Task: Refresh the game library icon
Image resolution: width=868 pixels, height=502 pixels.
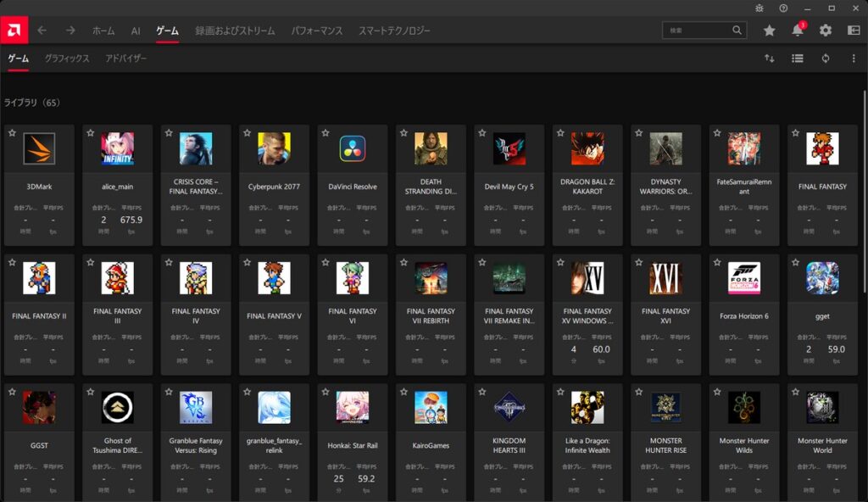Action: [x=826, y=59]
